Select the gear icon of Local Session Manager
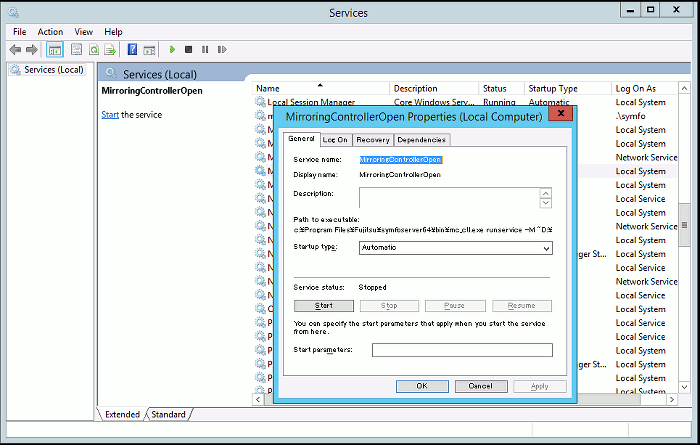 click(x=260, y=102)
